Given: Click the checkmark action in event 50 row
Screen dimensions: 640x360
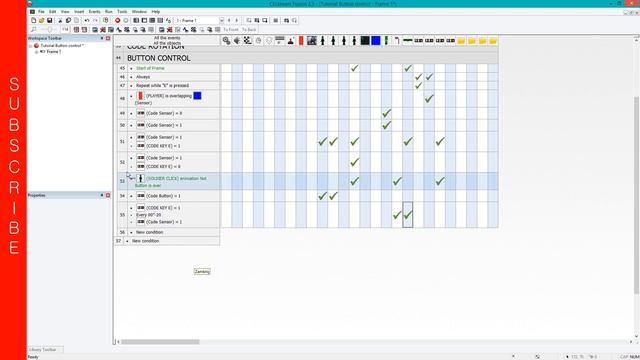Looking at the screenshot, I should click(x=387, y=125).
